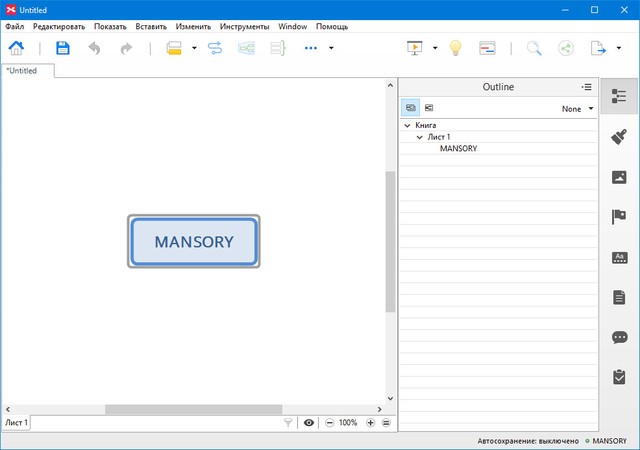Screen dimensions: 640x450
Task: Toggle the first outline view mode button
Action: coord(410,107)
